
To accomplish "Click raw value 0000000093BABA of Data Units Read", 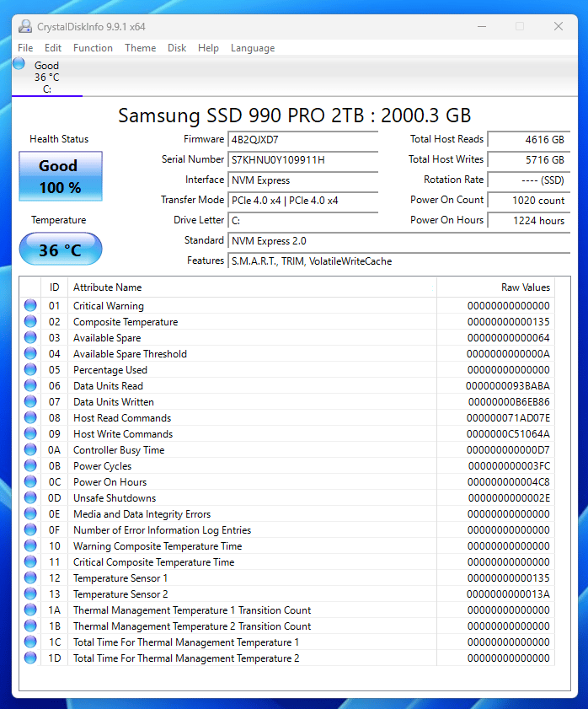I will 508,386.
